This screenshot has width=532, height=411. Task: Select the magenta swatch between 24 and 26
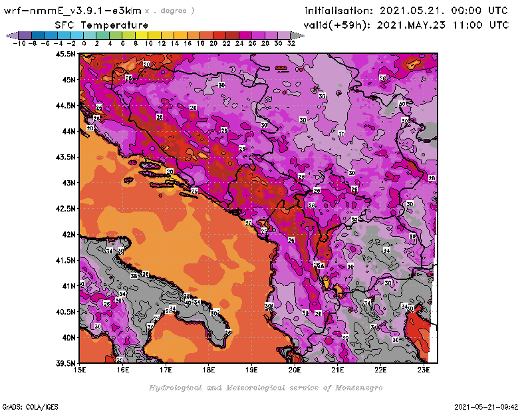[245, 35]
